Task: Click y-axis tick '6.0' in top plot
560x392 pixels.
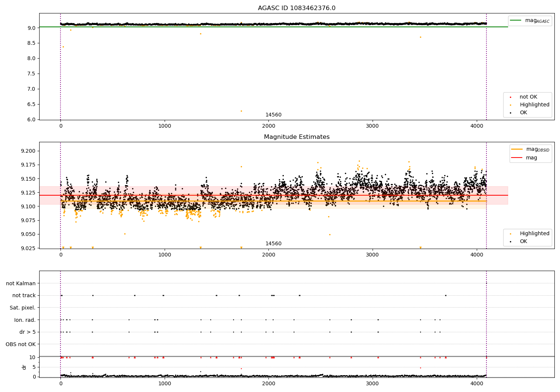Action: 31,120
